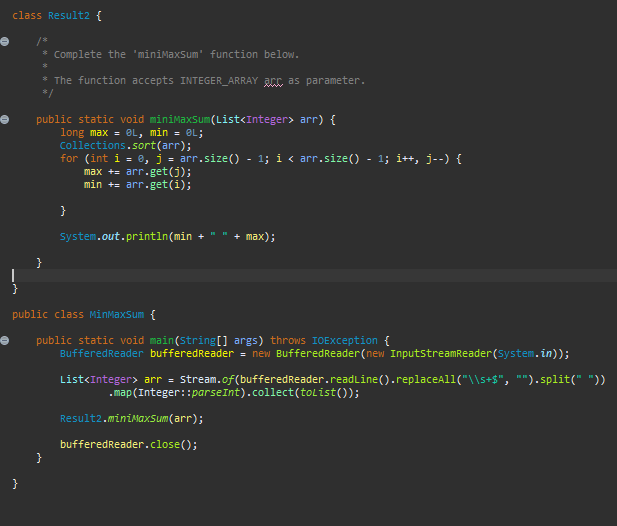Click the split method call

click(x=555, y=379)
